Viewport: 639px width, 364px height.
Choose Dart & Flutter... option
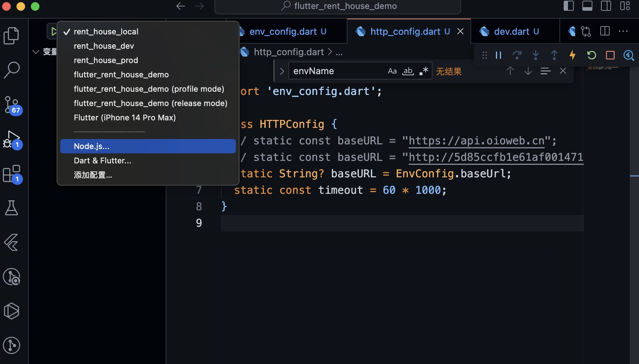coord(148,161)
